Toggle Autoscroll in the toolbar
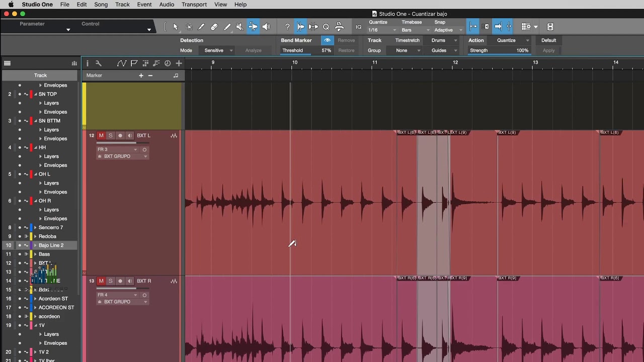 (x=498, y=27)
